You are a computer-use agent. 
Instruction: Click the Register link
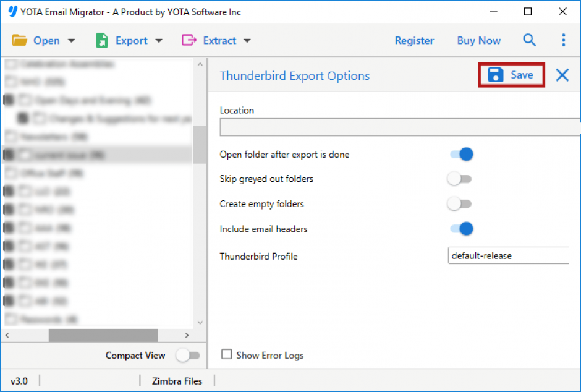[414, 41]
